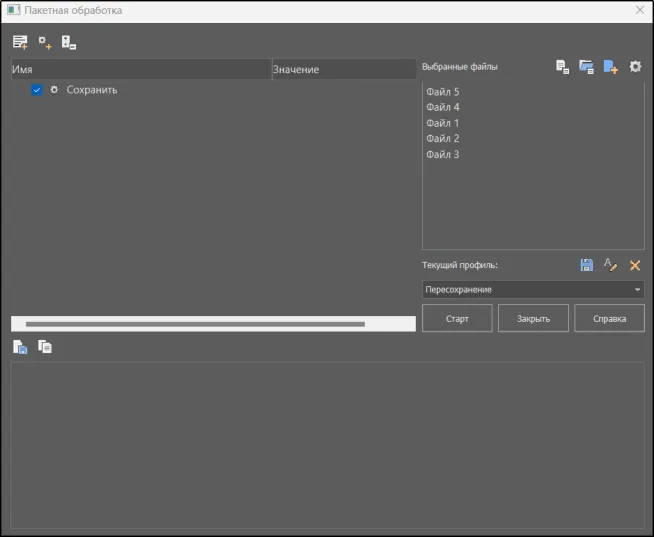Screen dimensions: 654x537
Task: Rename the current profile
Action: 611,265
